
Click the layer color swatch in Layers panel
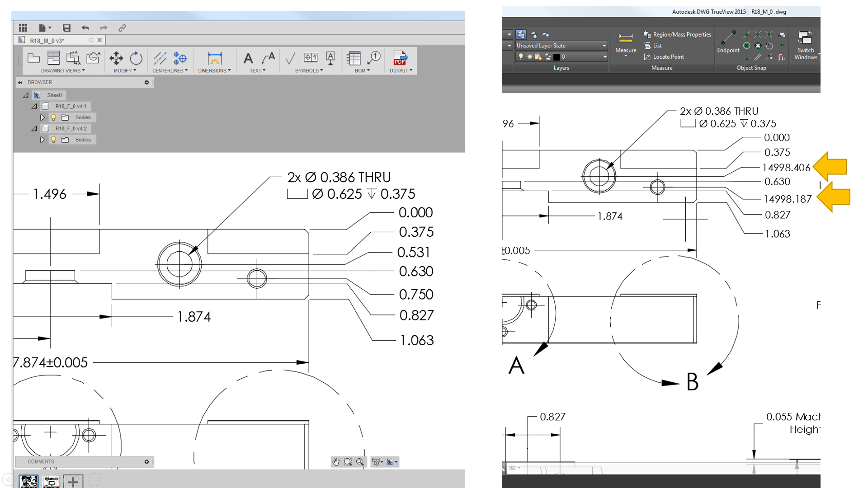[x=557, y=57]
